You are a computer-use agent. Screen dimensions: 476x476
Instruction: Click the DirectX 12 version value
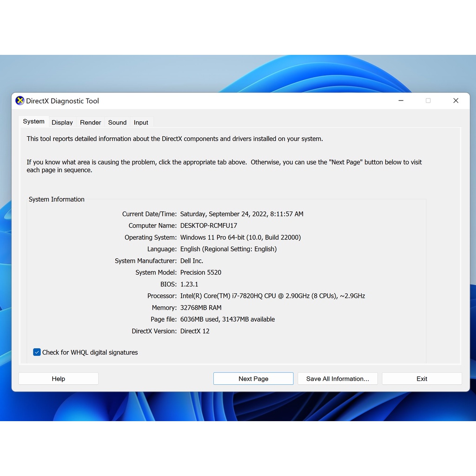[x=195, y=331]
